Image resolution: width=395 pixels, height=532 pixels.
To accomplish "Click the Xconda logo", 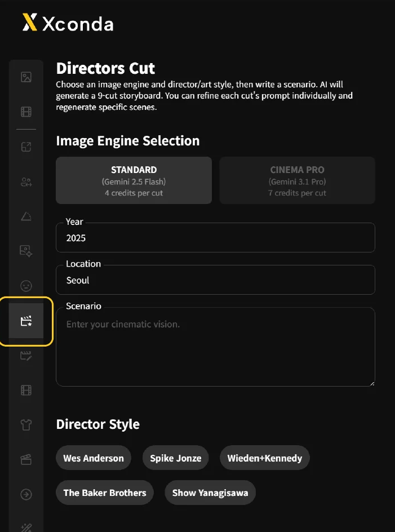I will [x=68, y=23].
